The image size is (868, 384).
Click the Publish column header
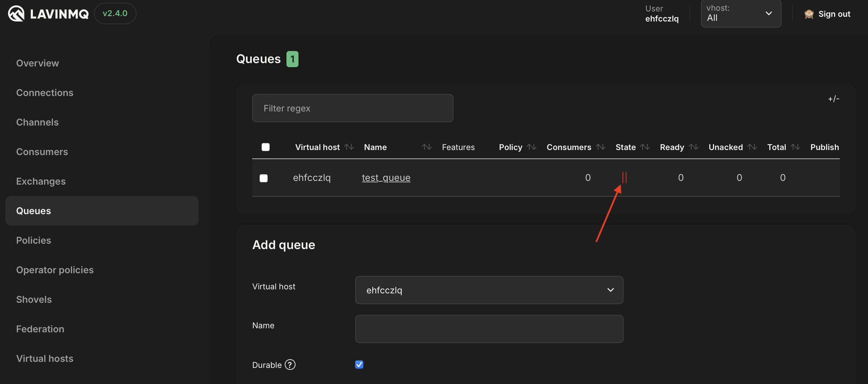click(x=824, y=147)
